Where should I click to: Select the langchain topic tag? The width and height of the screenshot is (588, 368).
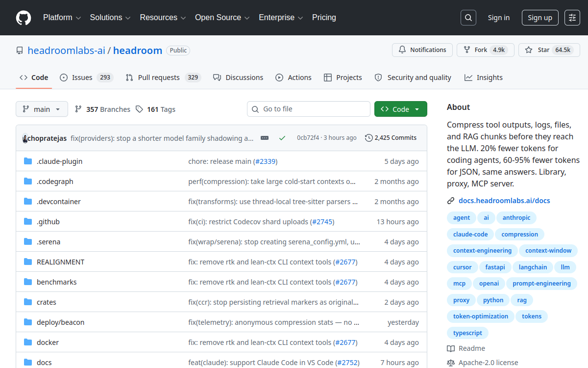pyautogui.click(x=533, y=267)
